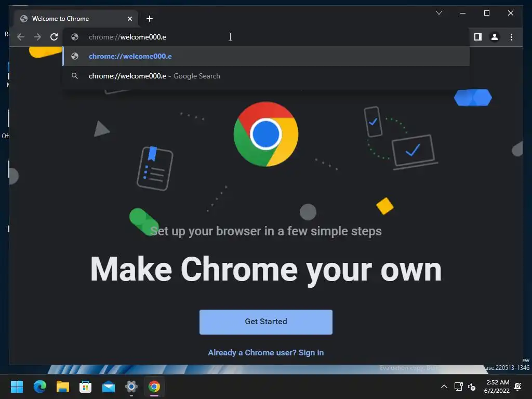532x399 pixels.
Task: Open Microsoft Store from taskbar
Action: coord(86,387)
